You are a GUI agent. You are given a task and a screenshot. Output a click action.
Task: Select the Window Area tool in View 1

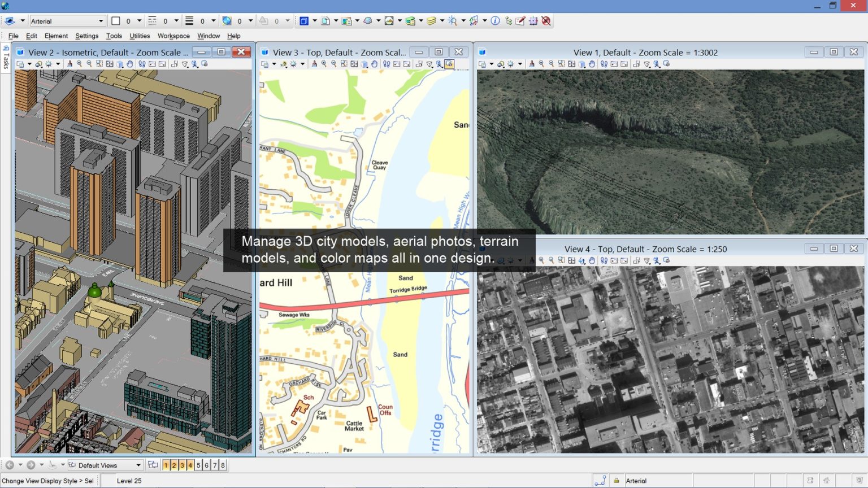[x=562, y=64]
